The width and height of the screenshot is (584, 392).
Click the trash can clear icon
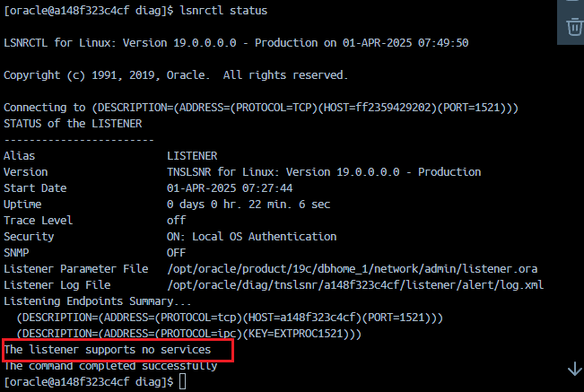(x=574, y=28)
